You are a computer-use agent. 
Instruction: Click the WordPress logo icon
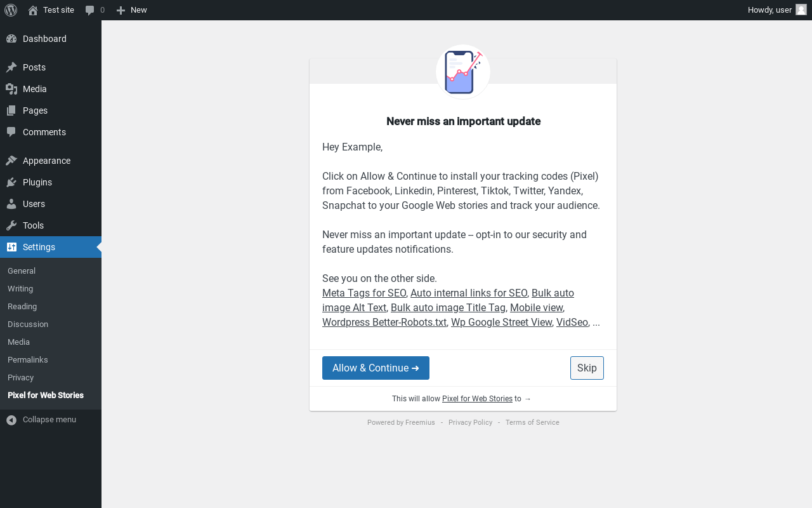pos(11,10)
